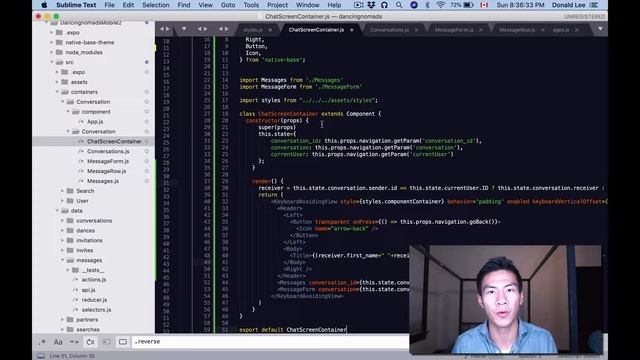Click the panel switcher icon in status bar
This screenshot has width=640, height=360.
(x=41, y=356)
